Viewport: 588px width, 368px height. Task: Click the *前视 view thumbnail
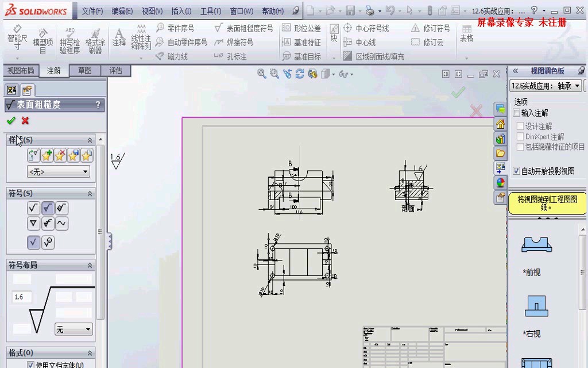point(535,245)
